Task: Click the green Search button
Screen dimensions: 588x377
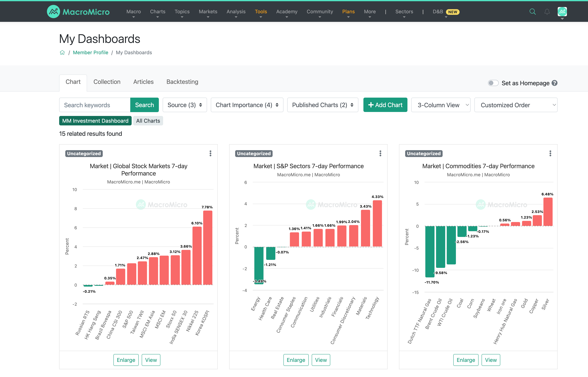Action: [144, 105]
